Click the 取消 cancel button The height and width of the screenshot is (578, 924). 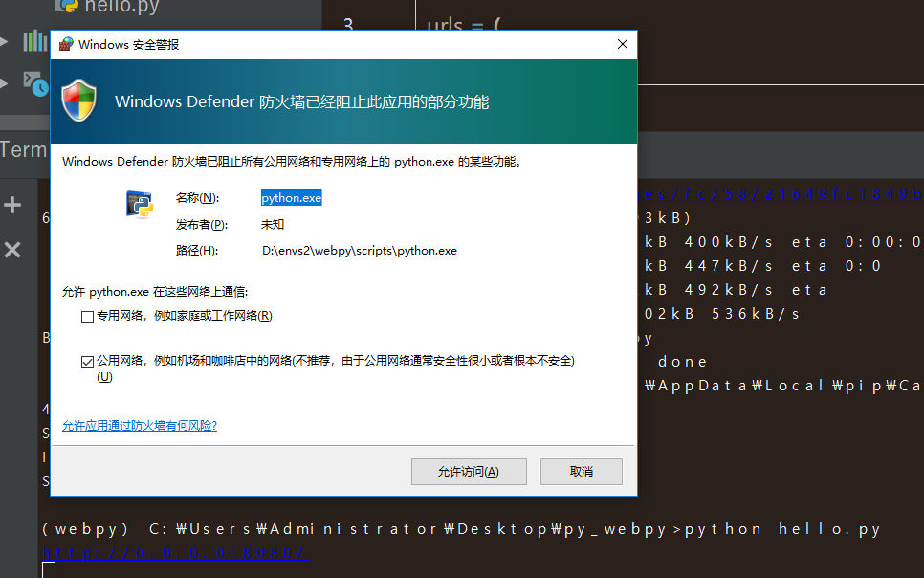[581, 472]
